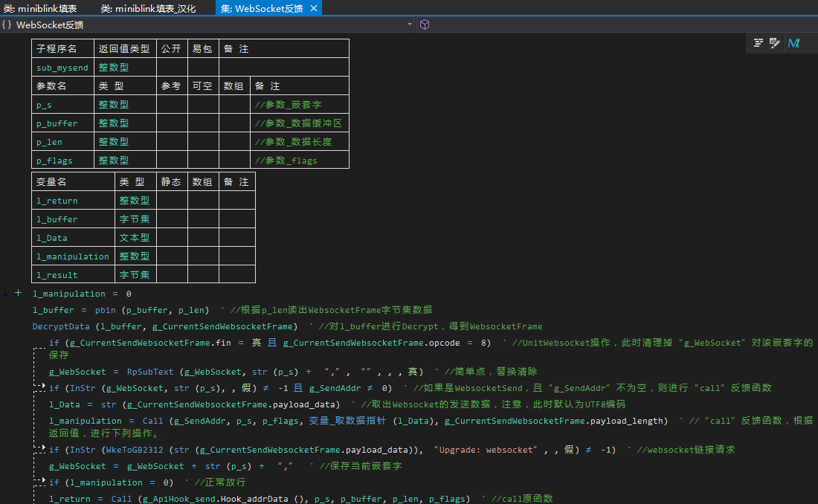Toggle the 参考 cell for parameter p_s
Image resolution: width=818 pixels, height=504 pixels.
[171, 105]
